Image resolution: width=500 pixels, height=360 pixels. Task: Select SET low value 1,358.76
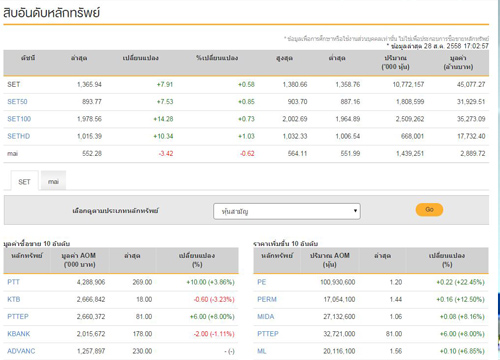coord(348,84)
